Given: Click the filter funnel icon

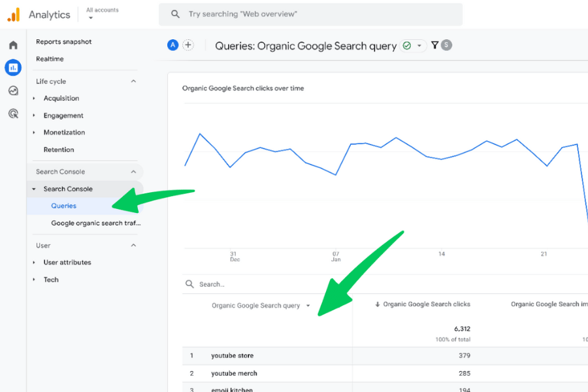Looking at the screenshot, I should tap(434, 45).
